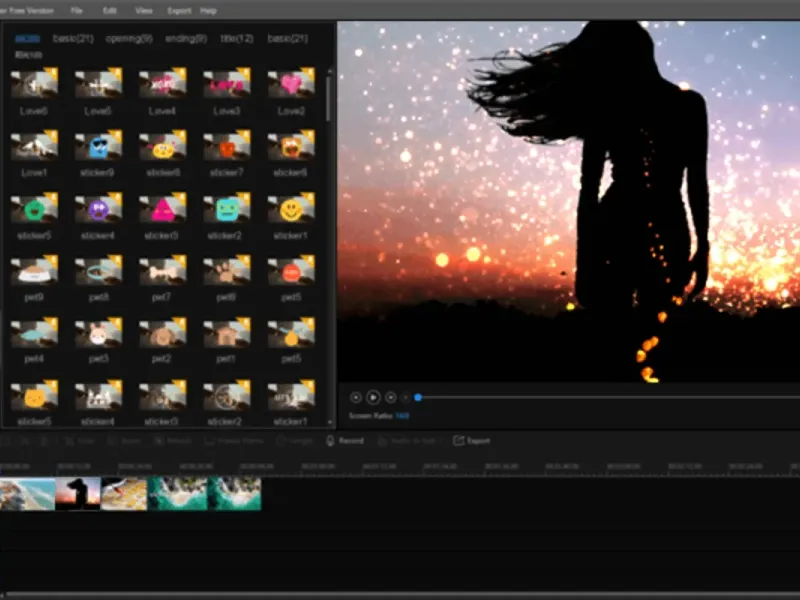Open the File menu
This screenshot has height=600, width=800.
pos(77,10)
